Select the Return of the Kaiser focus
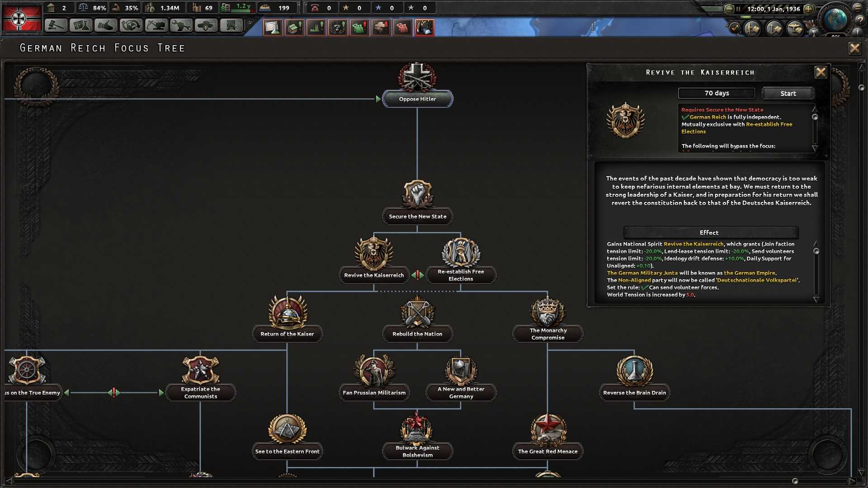The width and height of the screenshot is (868, 488). coord(287,334)
